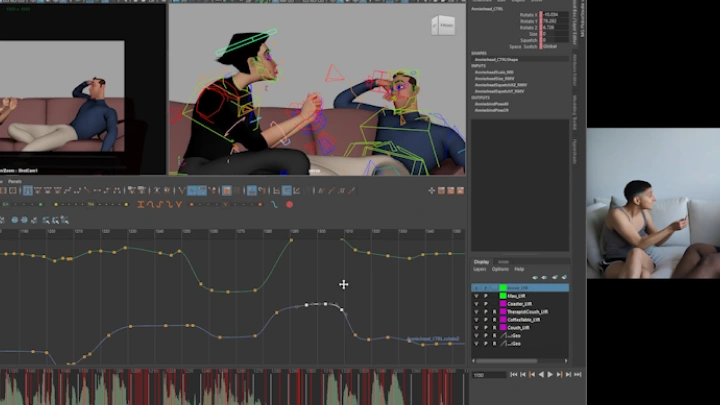Click the red circle icon in graph editor toolbar
This screenshot has width=720, height=405.
pos(290,205)
